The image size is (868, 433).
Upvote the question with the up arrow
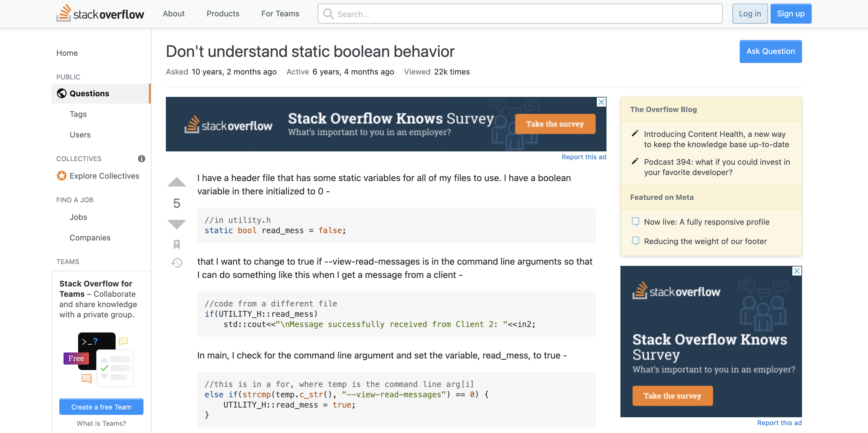176,182
